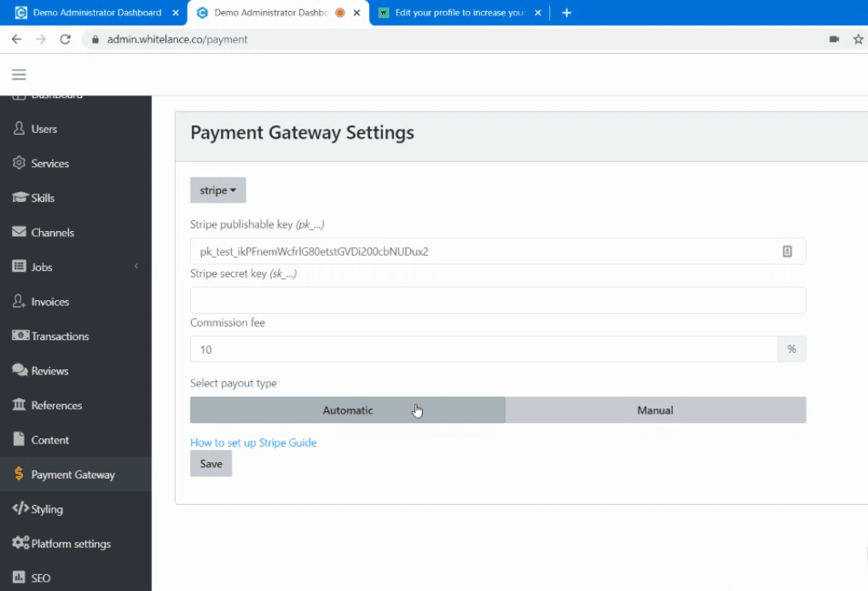Close the active Demo Administrator tab
This screenshot has height=591, width=868.
[357, 13]
